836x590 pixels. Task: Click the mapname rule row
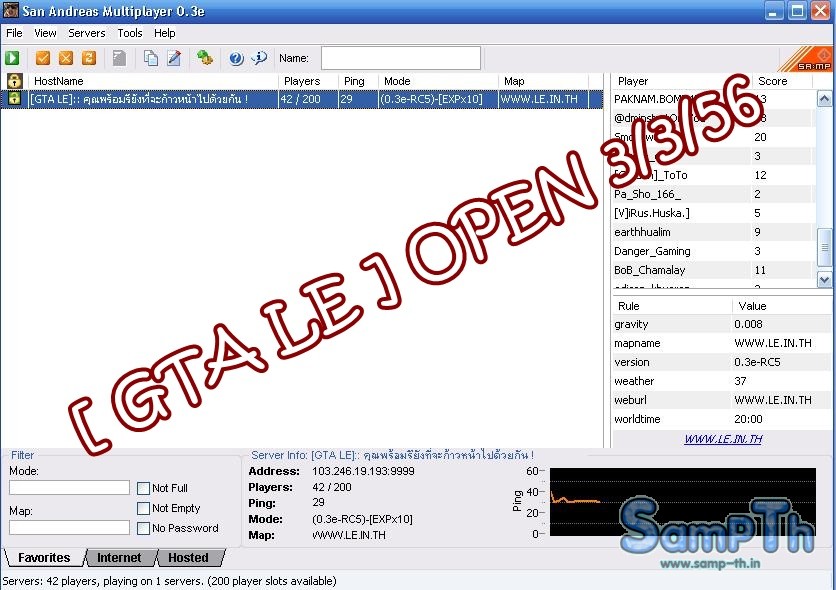722,343
